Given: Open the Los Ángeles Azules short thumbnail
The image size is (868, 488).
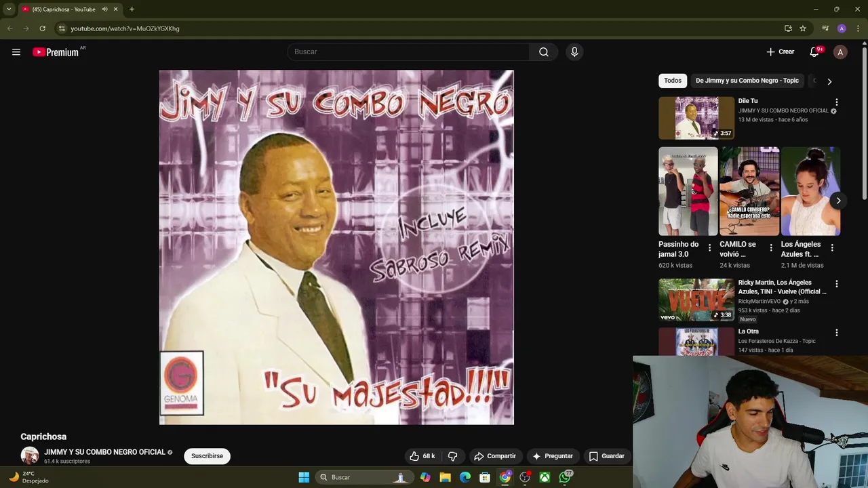Looking at the screenshot, I should (x=810, y=191).
